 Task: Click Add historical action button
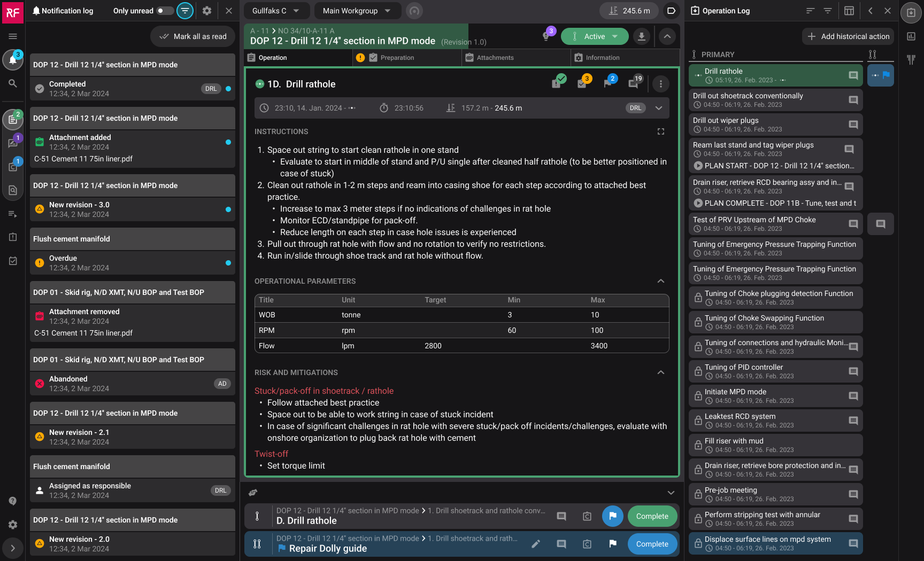(848, 36)
